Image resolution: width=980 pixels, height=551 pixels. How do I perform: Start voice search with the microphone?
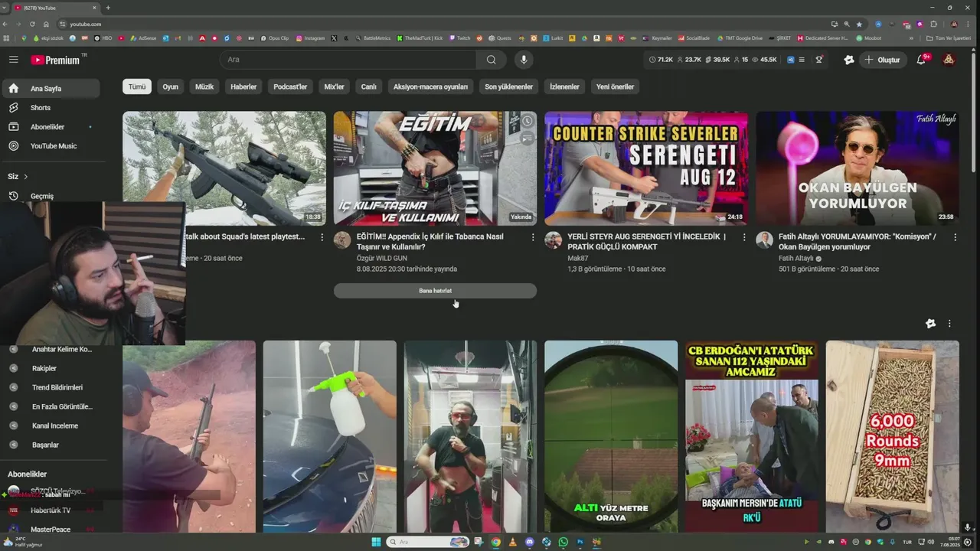coord(524,60)
